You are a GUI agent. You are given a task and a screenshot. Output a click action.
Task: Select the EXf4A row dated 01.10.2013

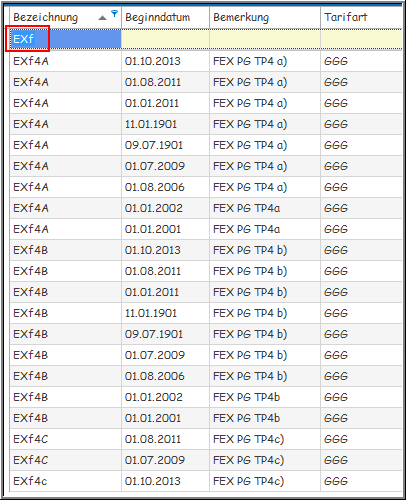[206, 61]
